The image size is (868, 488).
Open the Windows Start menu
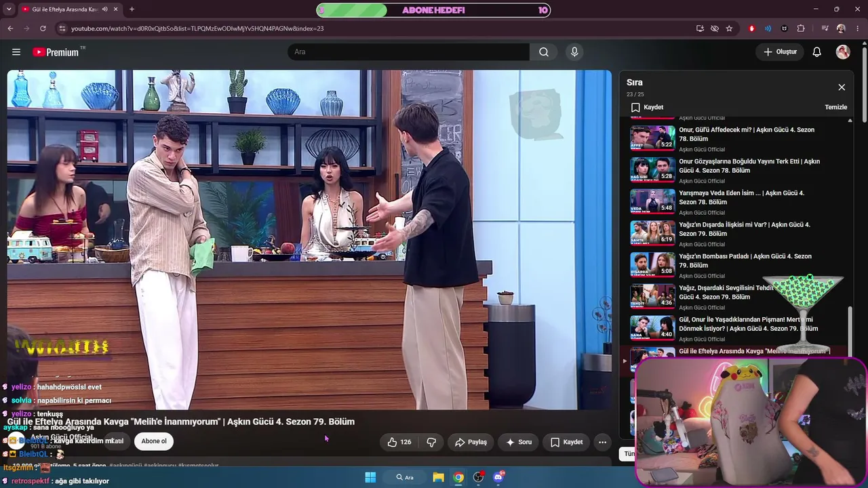point(370,477)
